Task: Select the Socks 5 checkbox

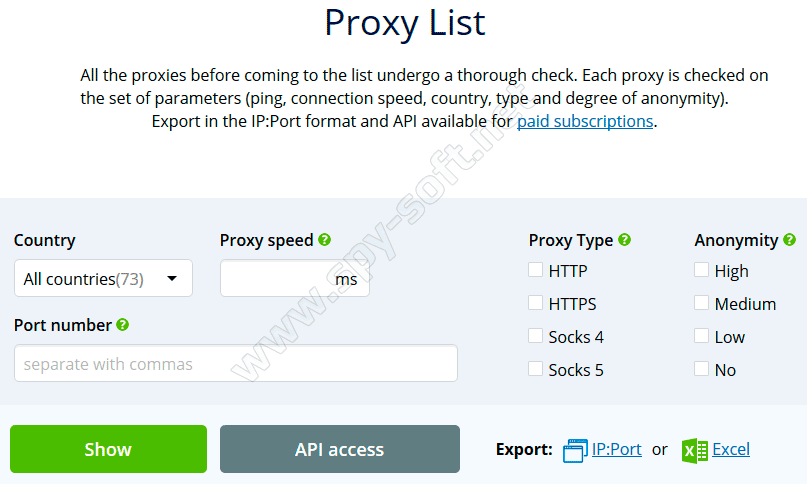Action: click(x=536, y=369)
